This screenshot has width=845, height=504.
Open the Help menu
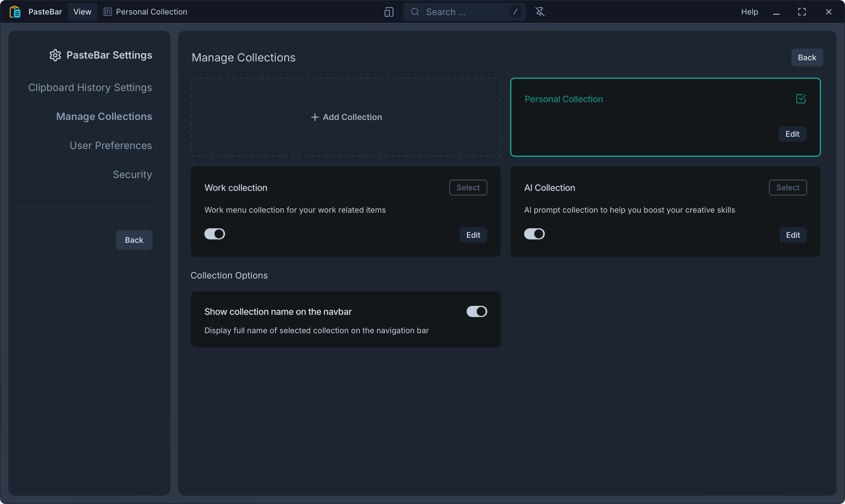click(749, 12)
